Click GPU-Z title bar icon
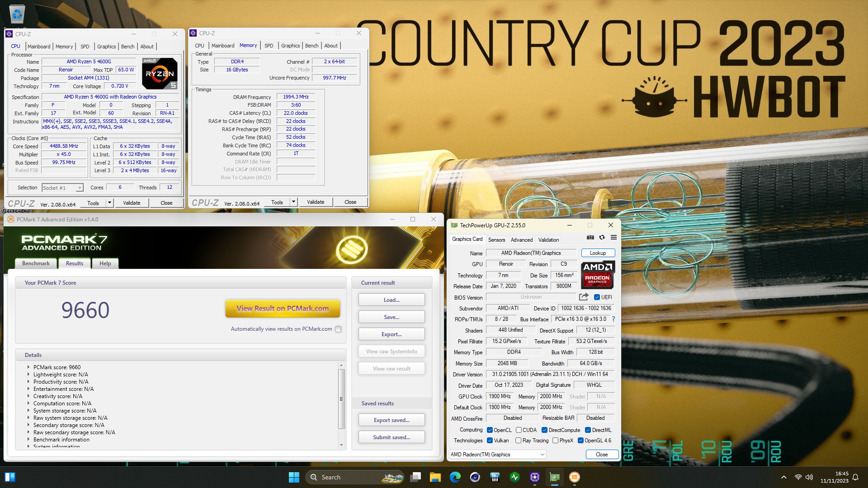The height and width of the screenshot is (488, 868). point(454,225)
